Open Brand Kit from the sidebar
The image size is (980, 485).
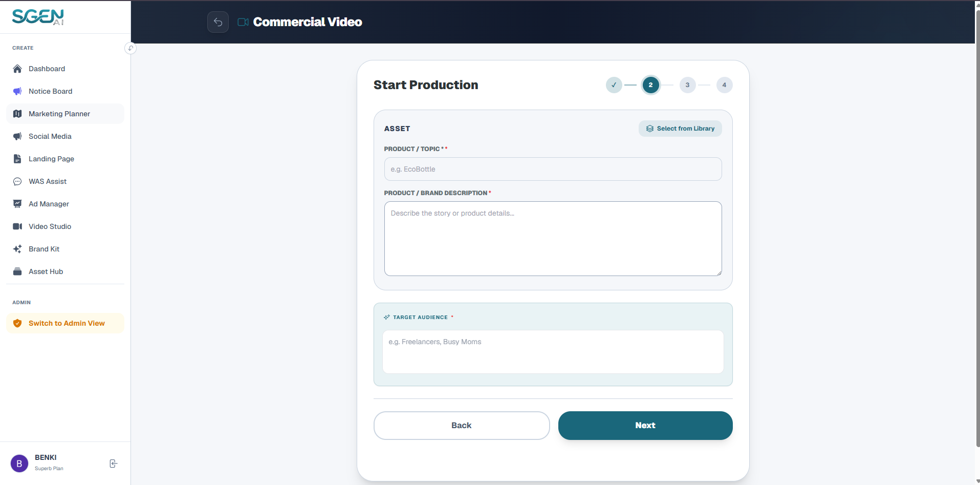[x=65, y=249]
